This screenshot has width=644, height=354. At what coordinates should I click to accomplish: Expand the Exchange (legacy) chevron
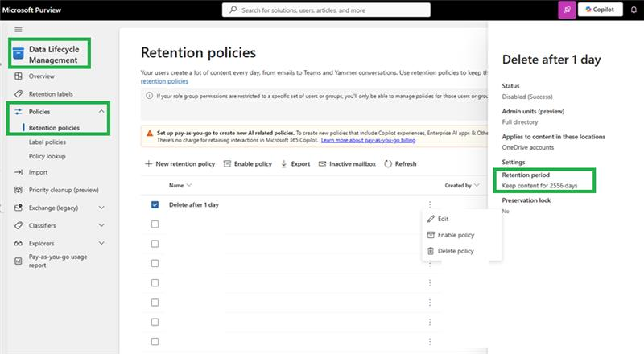click(101, 208)
